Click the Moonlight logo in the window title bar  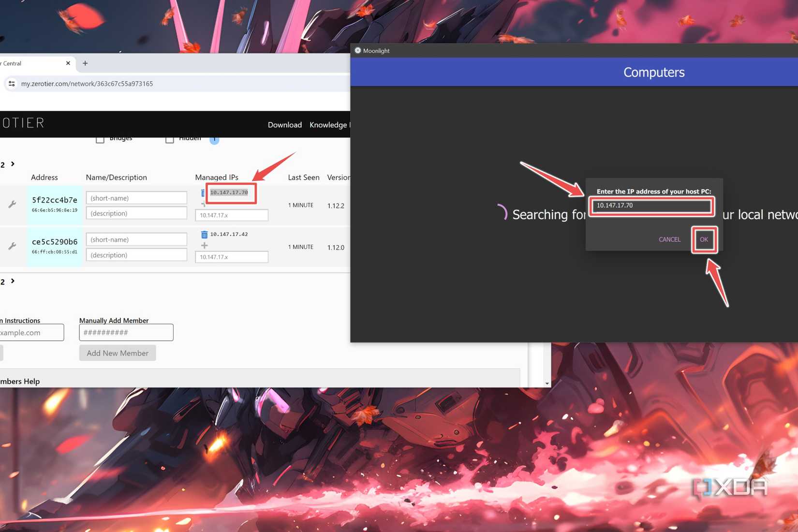[358, 50]
